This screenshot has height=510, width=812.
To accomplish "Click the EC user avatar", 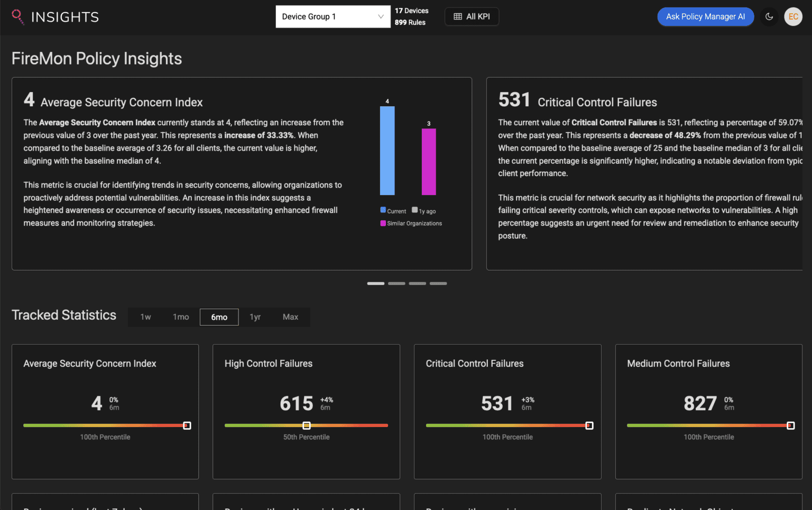I will click(x=793, y=16).
